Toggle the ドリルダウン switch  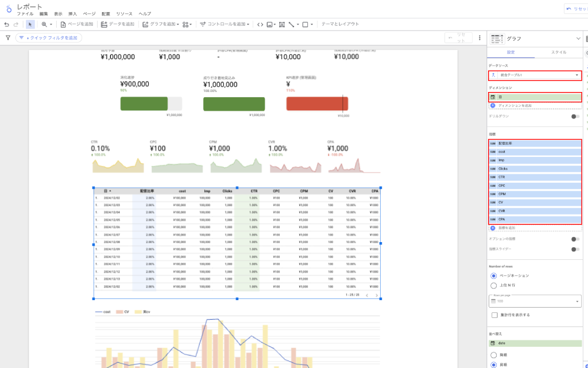575,116
